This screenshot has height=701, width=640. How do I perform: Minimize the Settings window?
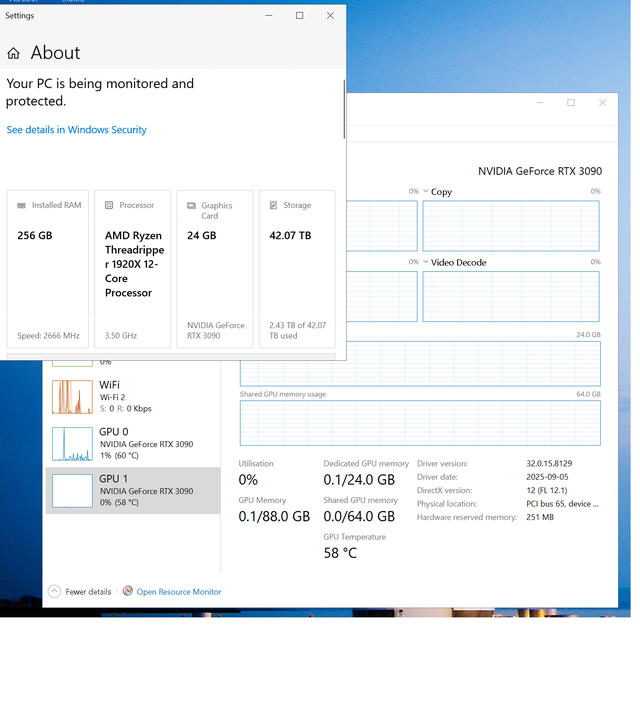269,16
